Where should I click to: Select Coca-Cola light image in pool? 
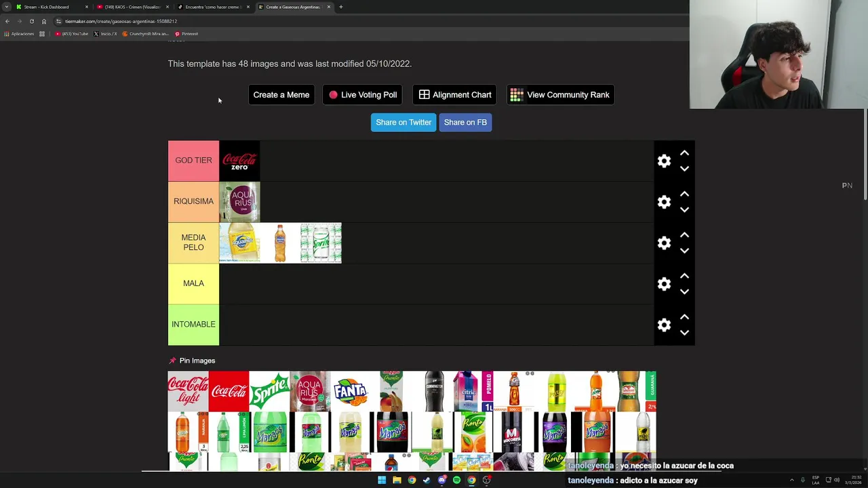188,391
